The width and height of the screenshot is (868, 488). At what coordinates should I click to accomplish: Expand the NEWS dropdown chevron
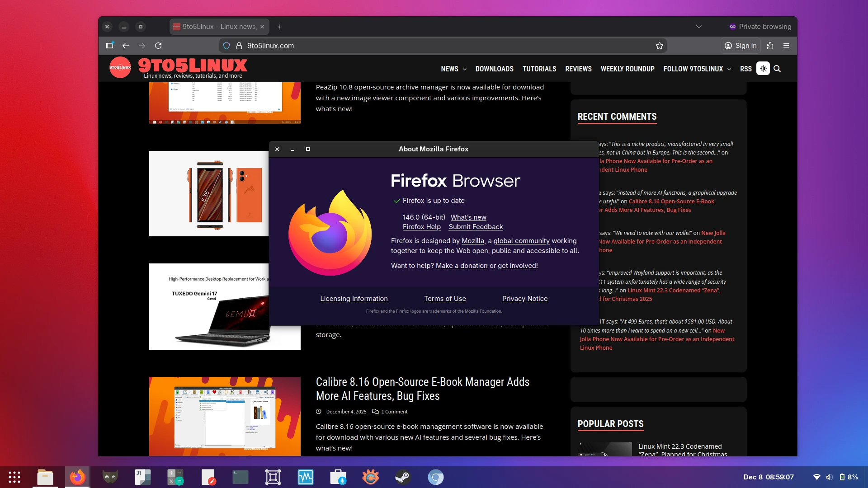[464, 69]
